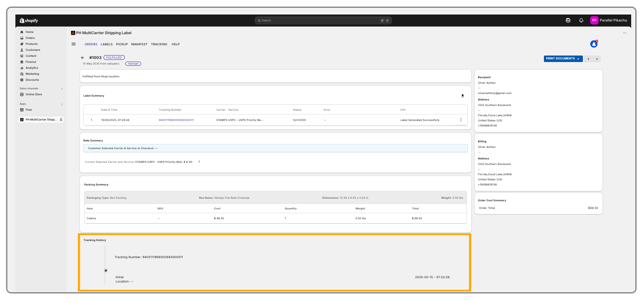
Task: Open row actions for the label entry
Action: point(461,120)
